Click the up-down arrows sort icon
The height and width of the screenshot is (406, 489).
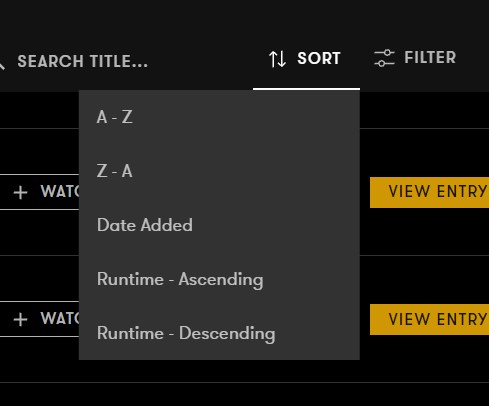[277, 59]
